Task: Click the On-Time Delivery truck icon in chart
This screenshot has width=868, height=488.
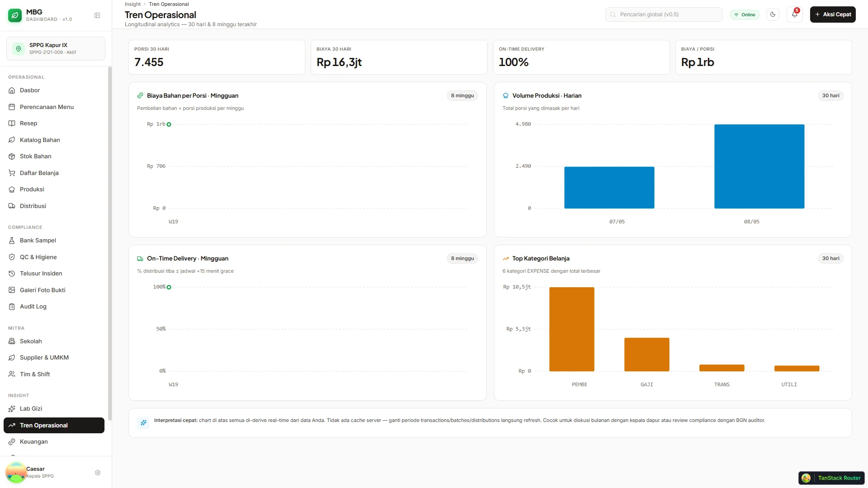Action: [140, 259]
